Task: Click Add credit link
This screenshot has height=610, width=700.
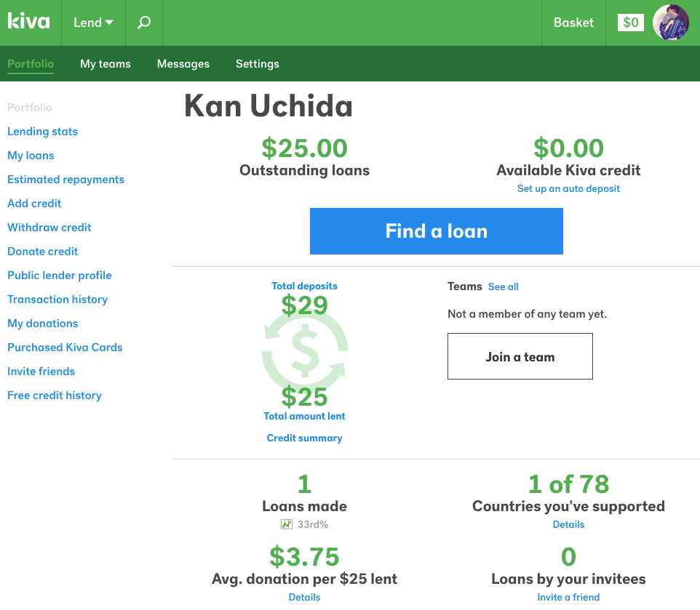Action: [34, 204]
